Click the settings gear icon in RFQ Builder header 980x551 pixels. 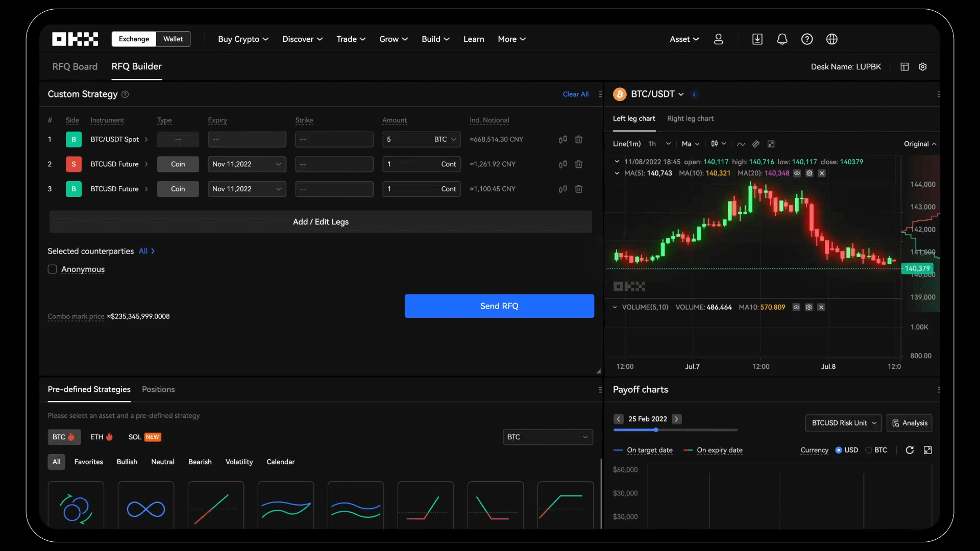click(x=923, y=67)
